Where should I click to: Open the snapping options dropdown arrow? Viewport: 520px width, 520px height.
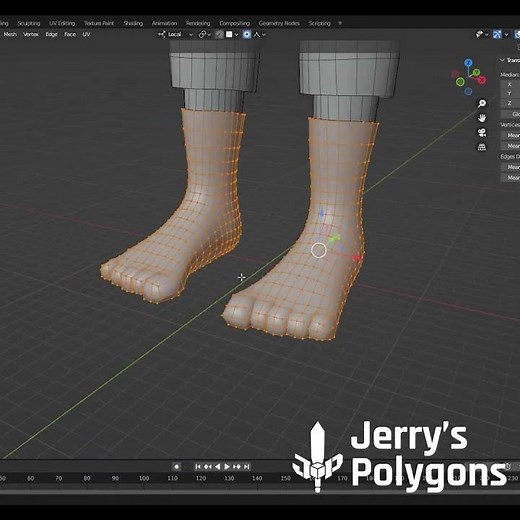(x=236, y=34)
